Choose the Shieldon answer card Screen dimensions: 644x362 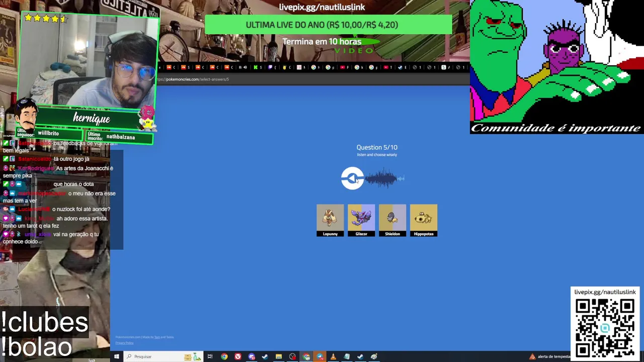pos(392,220)
